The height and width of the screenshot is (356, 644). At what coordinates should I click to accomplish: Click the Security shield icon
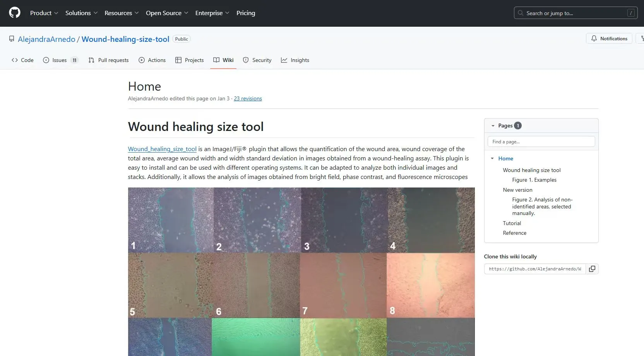click(246, 60)
